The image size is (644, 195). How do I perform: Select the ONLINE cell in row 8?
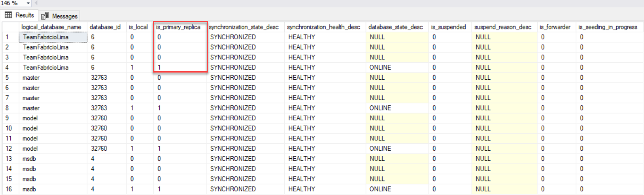coord(380,108)
